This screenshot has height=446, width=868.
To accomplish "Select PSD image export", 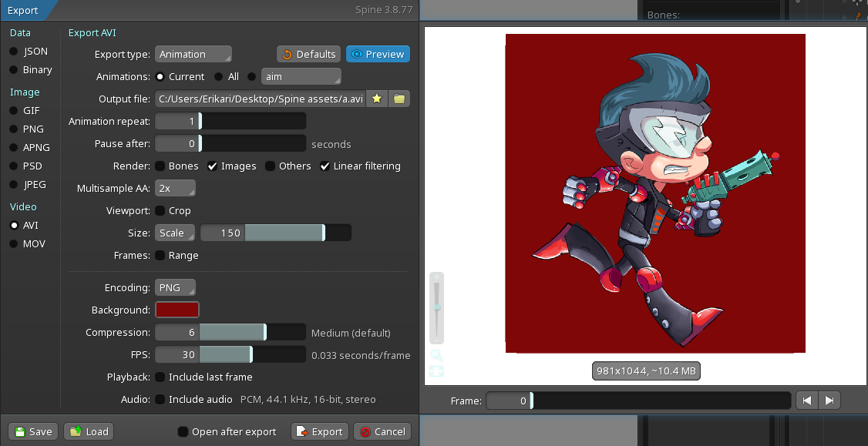I will click(x=14, y=166).
